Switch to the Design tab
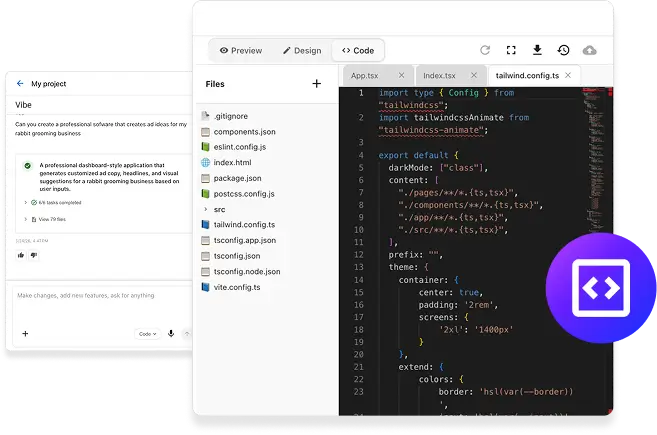The image size is (657, 435). click(x=302, y=51)
